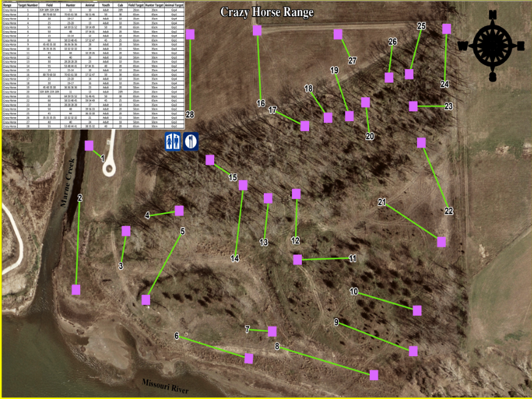Click the pink square connected to number 2

coord(76,289)
